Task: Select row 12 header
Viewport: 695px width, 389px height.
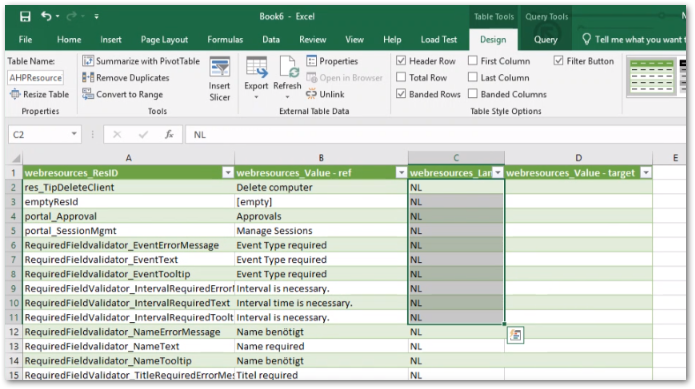Action: 14,332
